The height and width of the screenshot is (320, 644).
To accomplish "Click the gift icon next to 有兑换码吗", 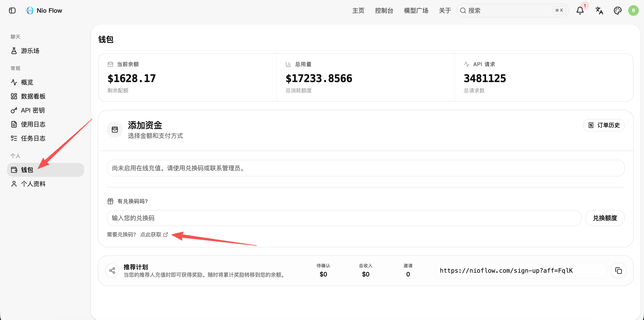I will (x=110, y=201).
